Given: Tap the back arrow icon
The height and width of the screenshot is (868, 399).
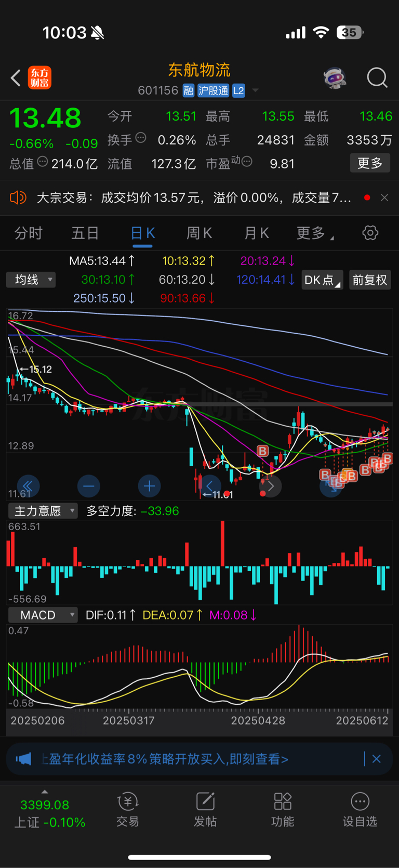Looking at the screenshot, I should [16, 78].
